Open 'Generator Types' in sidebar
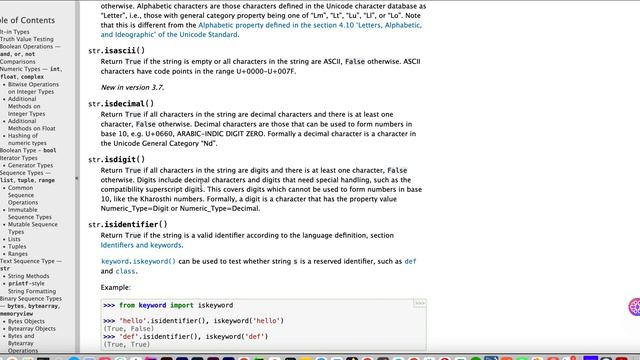The height and width of the screenshot is (360, 640). coord(30,165)
